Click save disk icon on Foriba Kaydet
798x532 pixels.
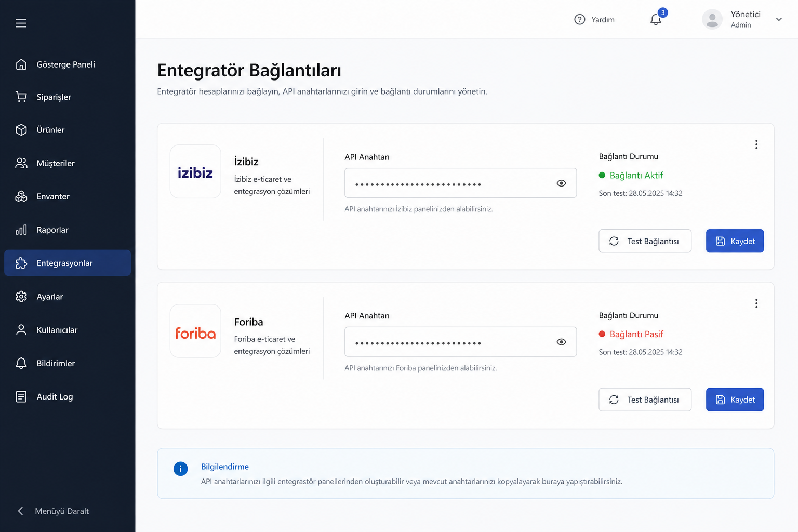coord(720,400)
